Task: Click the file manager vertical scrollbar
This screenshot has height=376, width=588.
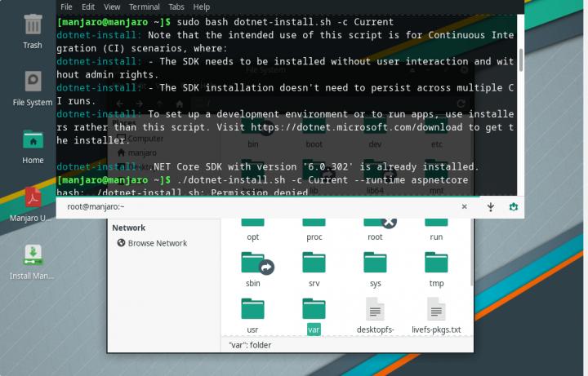Action: (x=471, y=253)
